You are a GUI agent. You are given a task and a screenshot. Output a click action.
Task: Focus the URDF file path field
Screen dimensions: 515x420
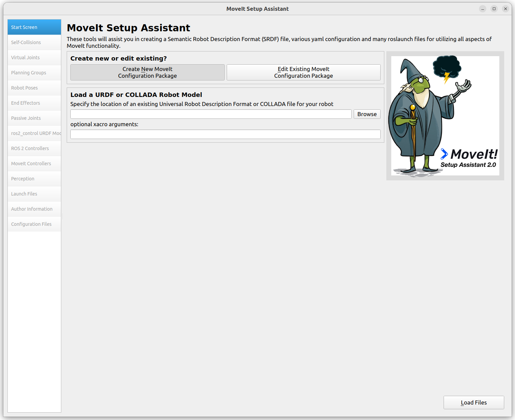pos(211,114)
